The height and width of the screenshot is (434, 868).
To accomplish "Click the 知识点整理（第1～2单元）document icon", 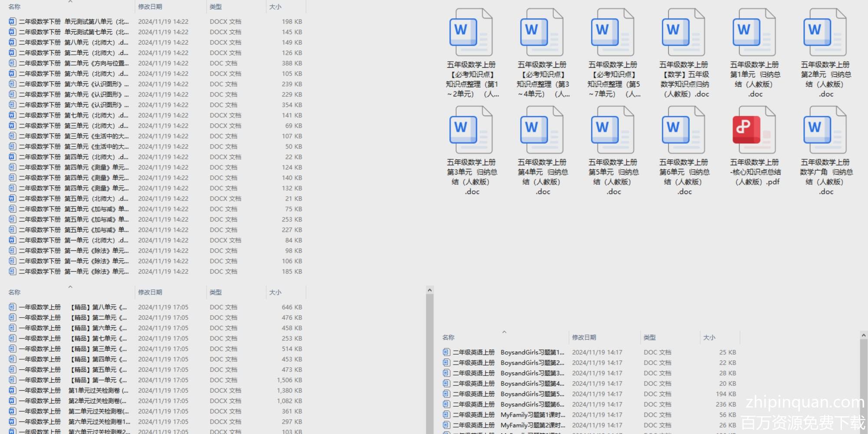I will click(x=471, y=33).
